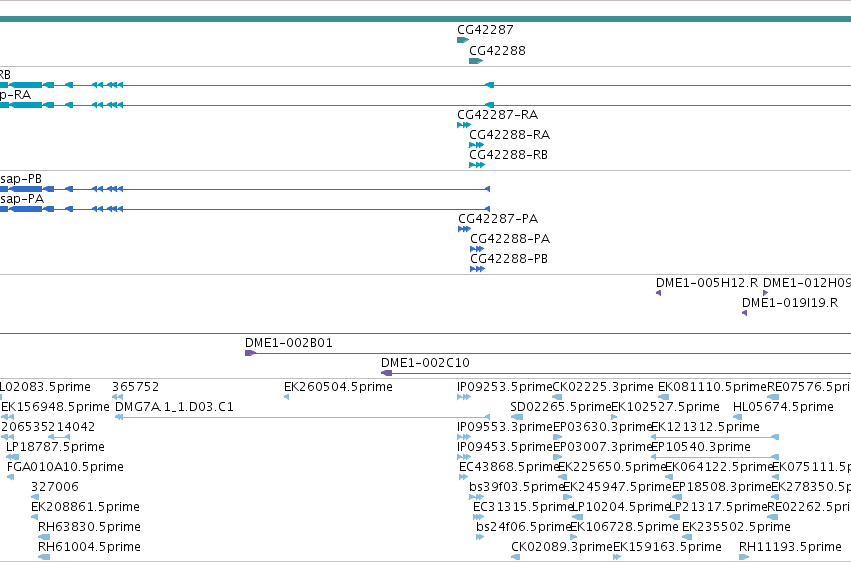This screenshot has width=851, height=562.
Task: Click the IP09253.5prime label
Action: pyautogui.click(x=504, y=387)
